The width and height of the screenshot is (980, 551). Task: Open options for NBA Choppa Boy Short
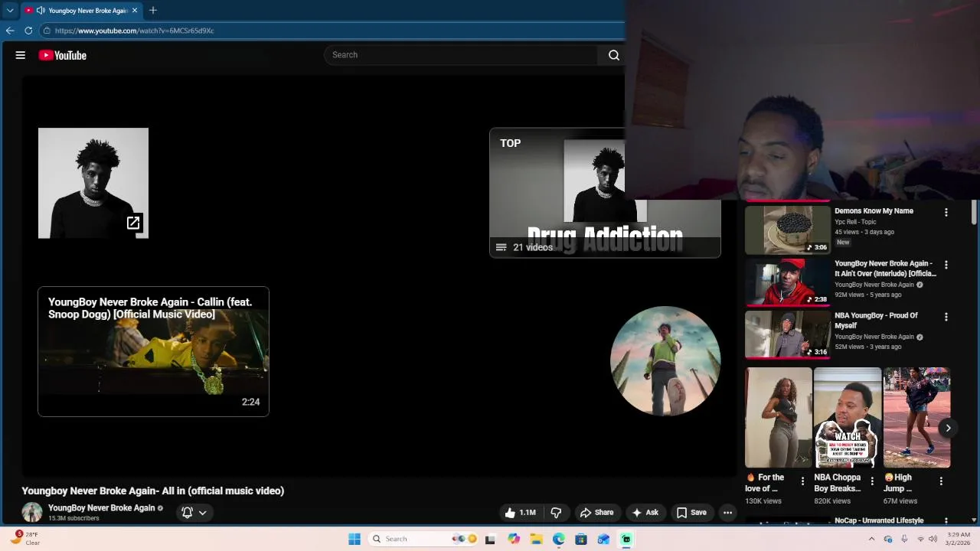tap(871, 481)
